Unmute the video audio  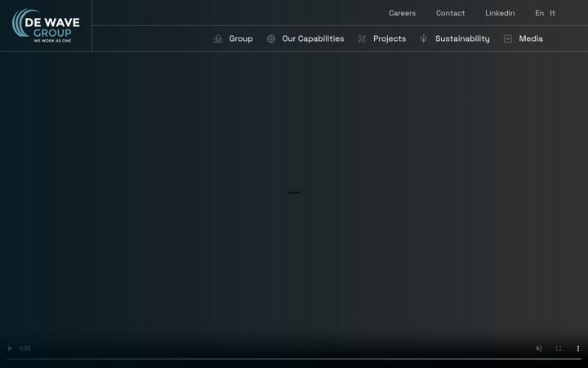(x=539, y=348)
